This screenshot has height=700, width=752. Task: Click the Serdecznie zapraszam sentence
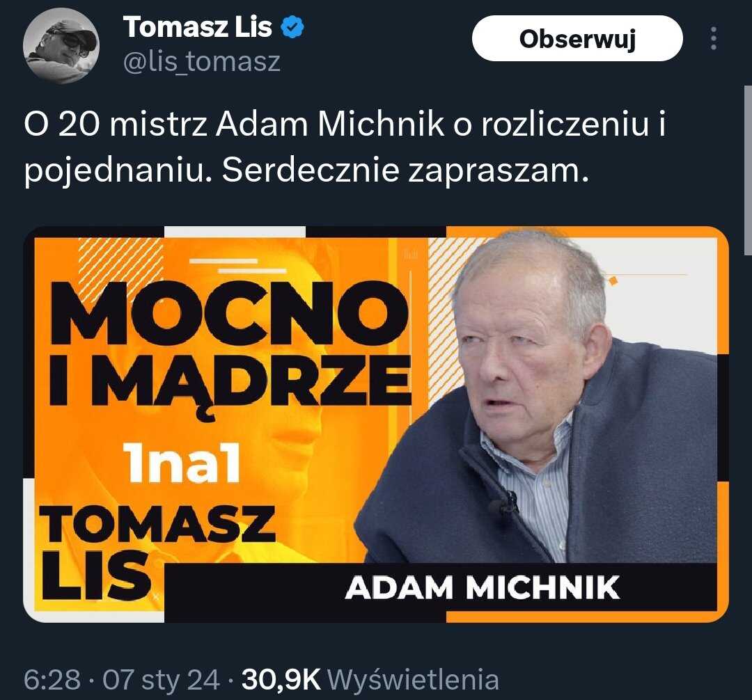pos(405,170)
